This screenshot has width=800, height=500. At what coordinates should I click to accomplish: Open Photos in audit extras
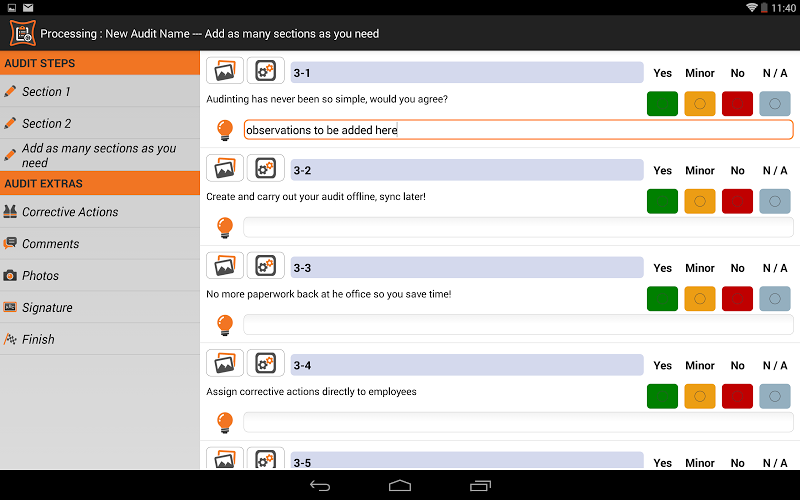(x=100, y=276)
